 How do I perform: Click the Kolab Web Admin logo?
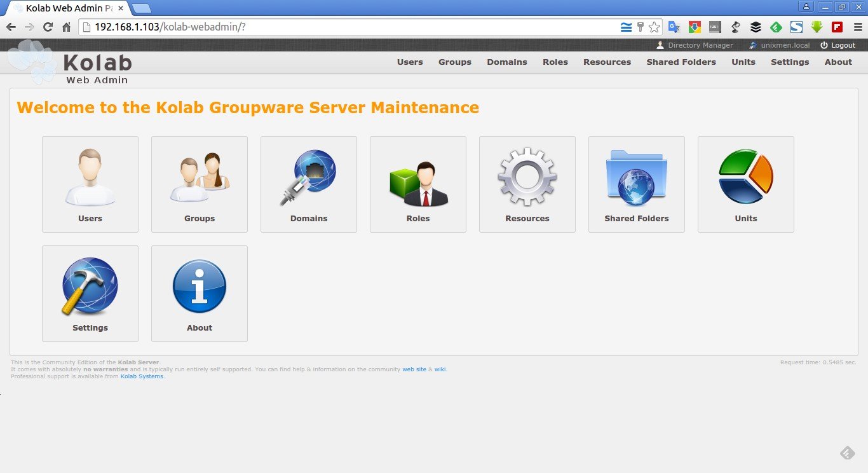(70, 64)
